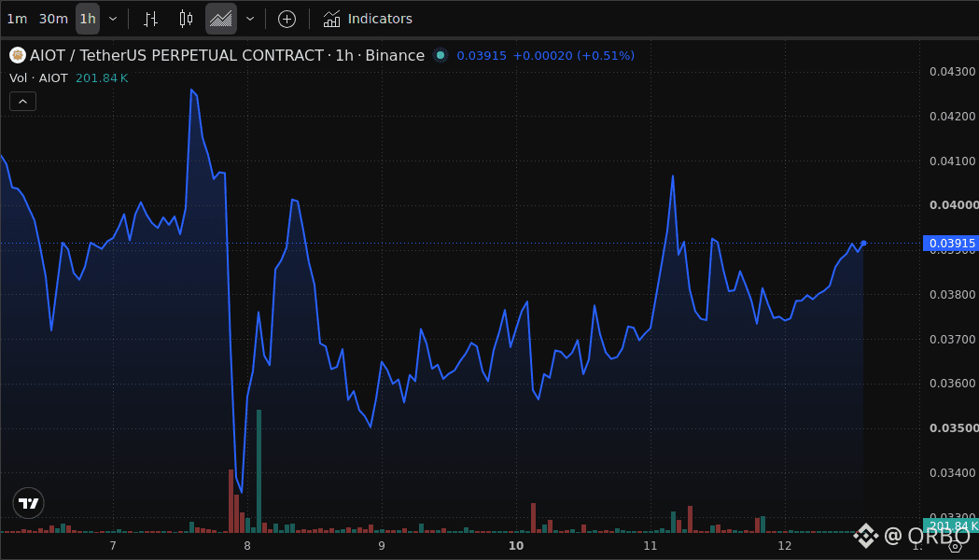Click the 0.03500 price axis label
Image resolution: width=979 pixels, height=560 pixels.
pyautogui.click(x=953, y=427)
